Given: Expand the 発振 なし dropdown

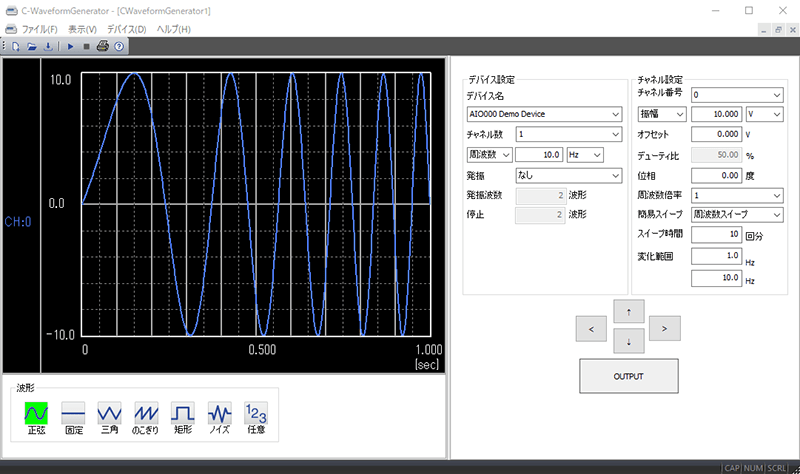Looking at the screenshot, I should [x=569, y=174].
